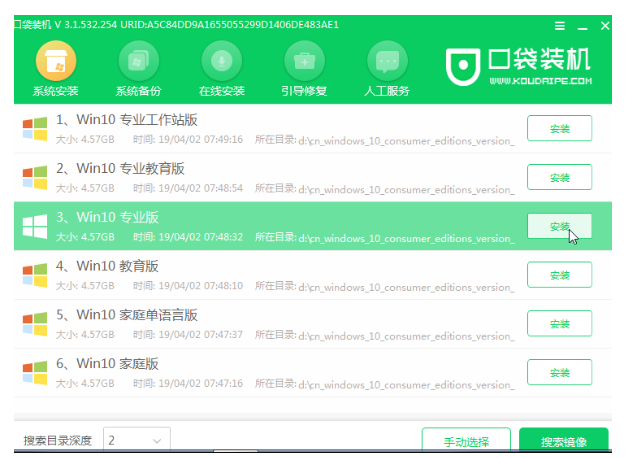
Task: Open the hamburger menu in title bar
Action: [560, 24]
